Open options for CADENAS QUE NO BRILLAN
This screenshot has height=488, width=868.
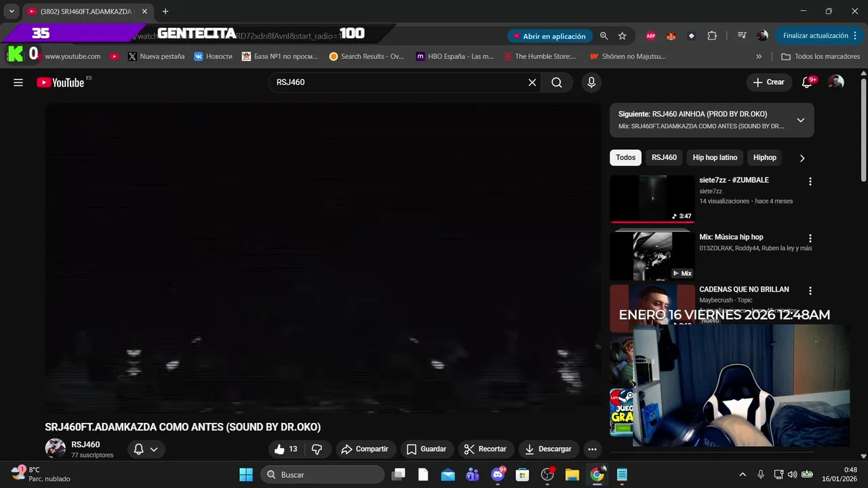point(810,291)
